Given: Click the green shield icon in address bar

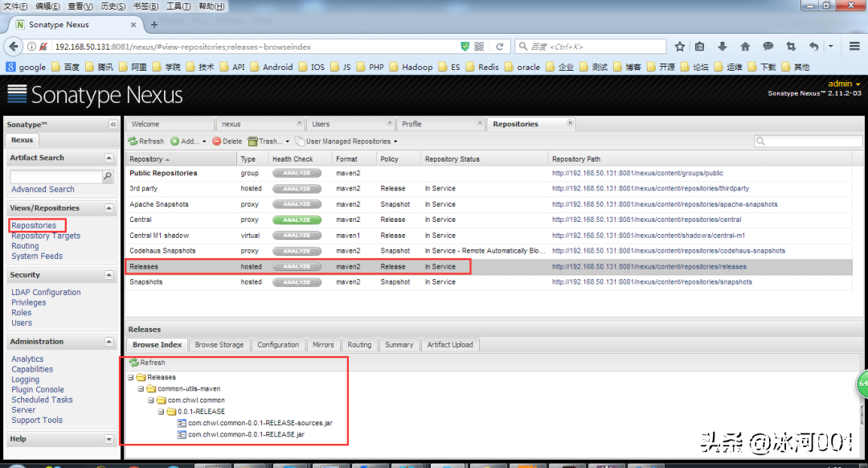Looking at the screenshot, I should (465, 47).
